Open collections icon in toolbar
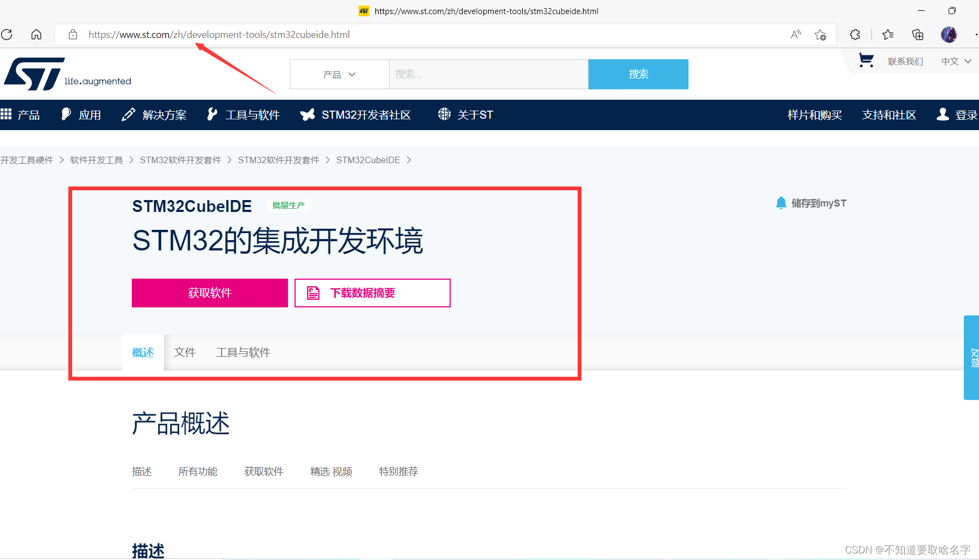Image resolution: width=979 pixels, height=560 pixels. click(x=918, y=35)
